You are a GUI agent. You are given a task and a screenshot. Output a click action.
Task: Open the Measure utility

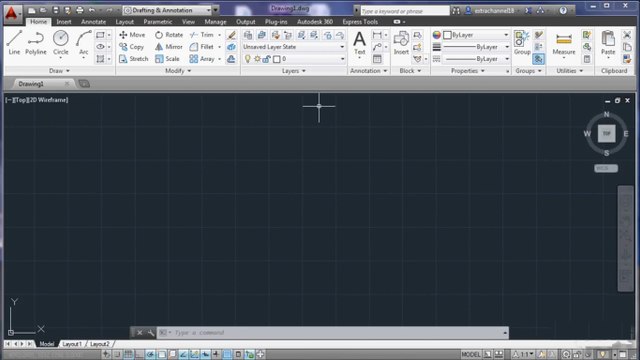[x=564, y=43]
